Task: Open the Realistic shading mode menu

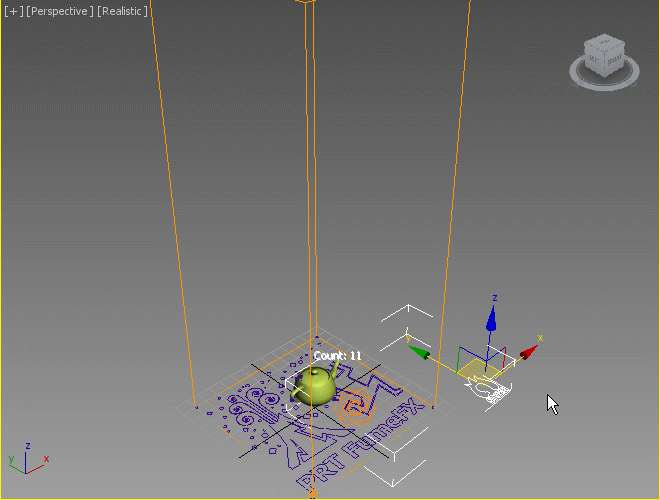Action: pyautogui.click(x=122, y=11)
